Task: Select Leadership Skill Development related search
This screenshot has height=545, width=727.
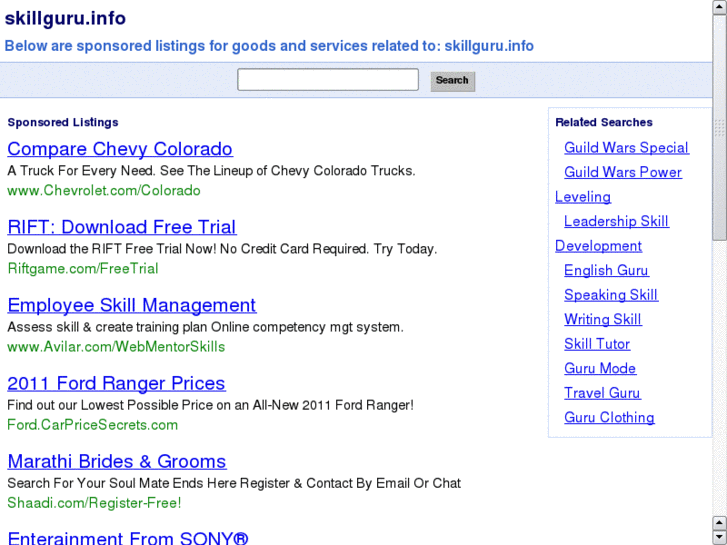Action: pos(616,221)
